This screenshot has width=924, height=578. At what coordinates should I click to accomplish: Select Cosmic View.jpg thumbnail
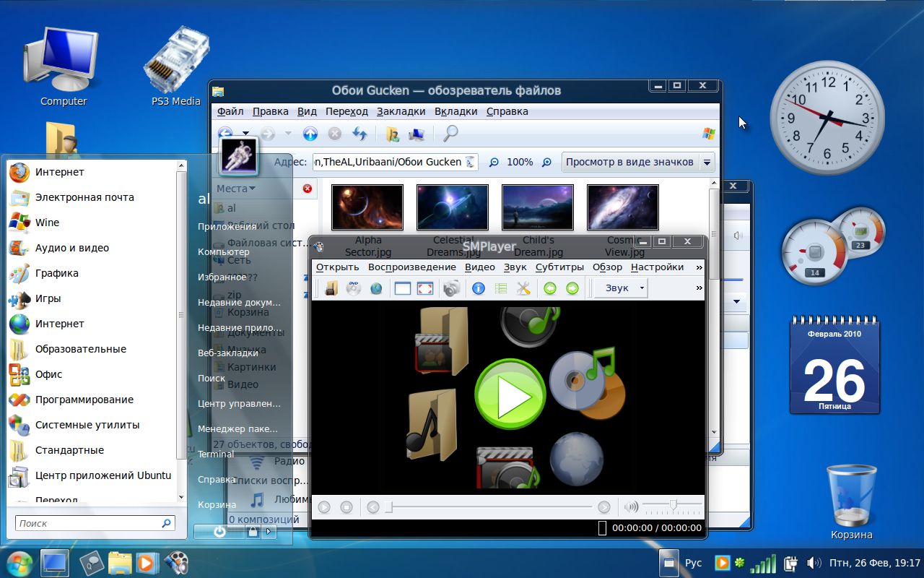click(623, 207)
